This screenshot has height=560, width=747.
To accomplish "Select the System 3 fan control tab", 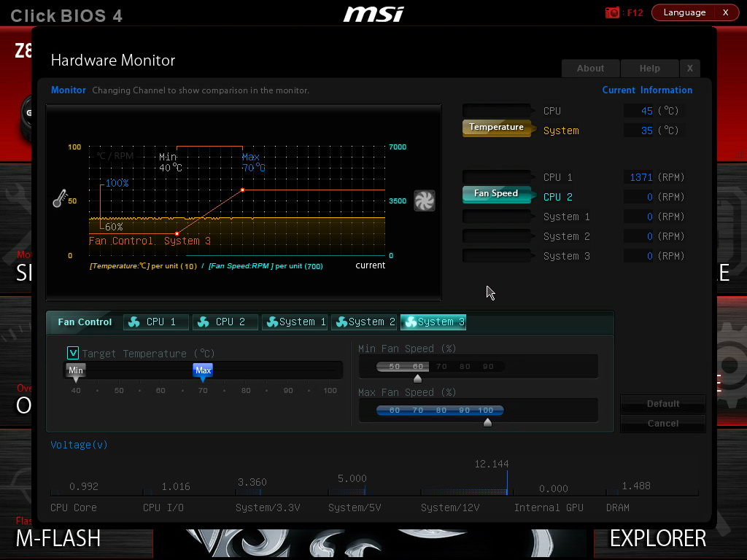I will click(433, 322).
